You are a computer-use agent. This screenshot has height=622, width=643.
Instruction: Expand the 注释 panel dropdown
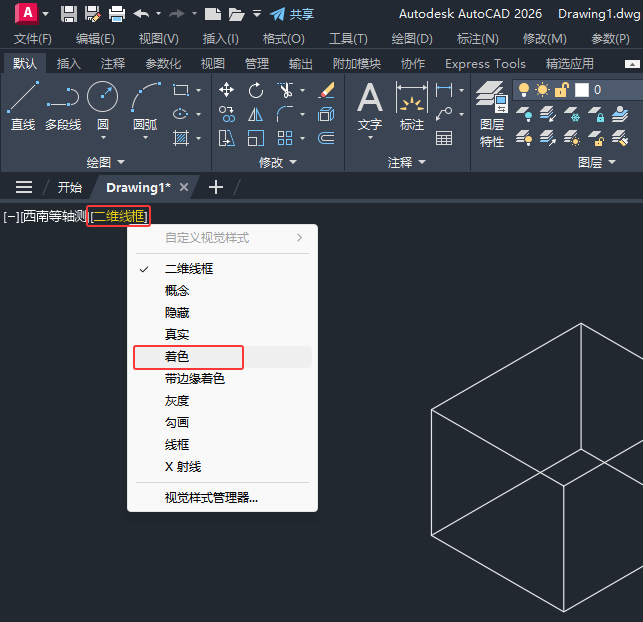coord(422,162)
